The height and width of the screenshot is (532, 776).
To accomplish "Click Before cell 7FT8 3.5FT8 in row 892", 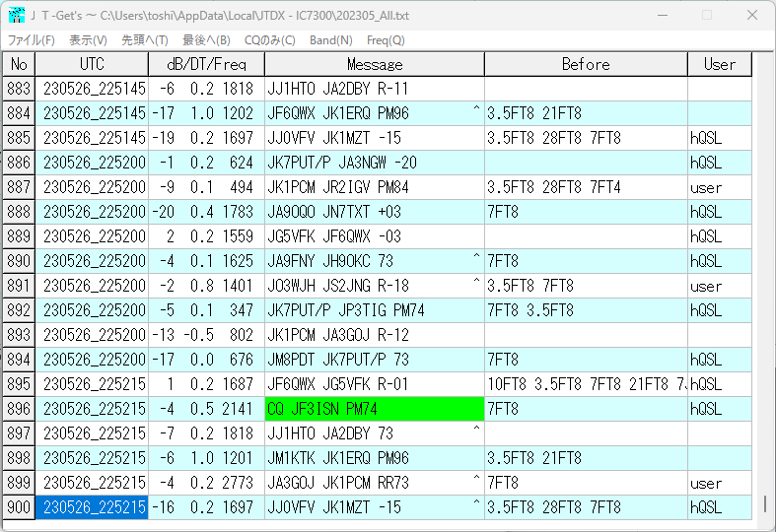I will pyautogui.click(x=586, y=310).
